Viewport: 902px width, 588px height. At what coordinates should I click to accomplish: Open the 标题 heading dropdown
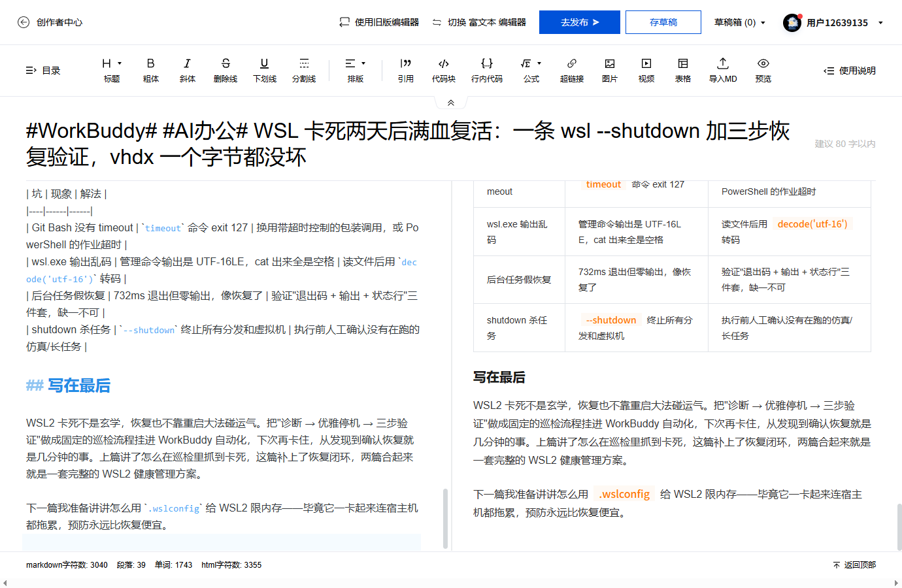pos(112,70)
